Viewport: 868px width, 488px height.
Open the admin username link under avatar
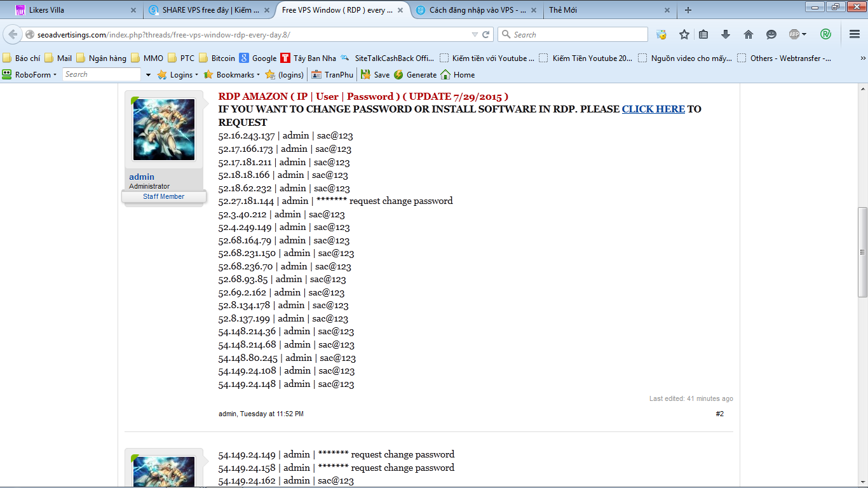(x=142, y=177)
